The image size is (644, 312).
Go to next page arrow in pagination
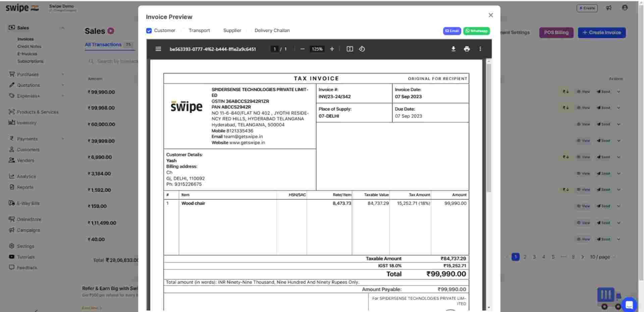(583, 257)
